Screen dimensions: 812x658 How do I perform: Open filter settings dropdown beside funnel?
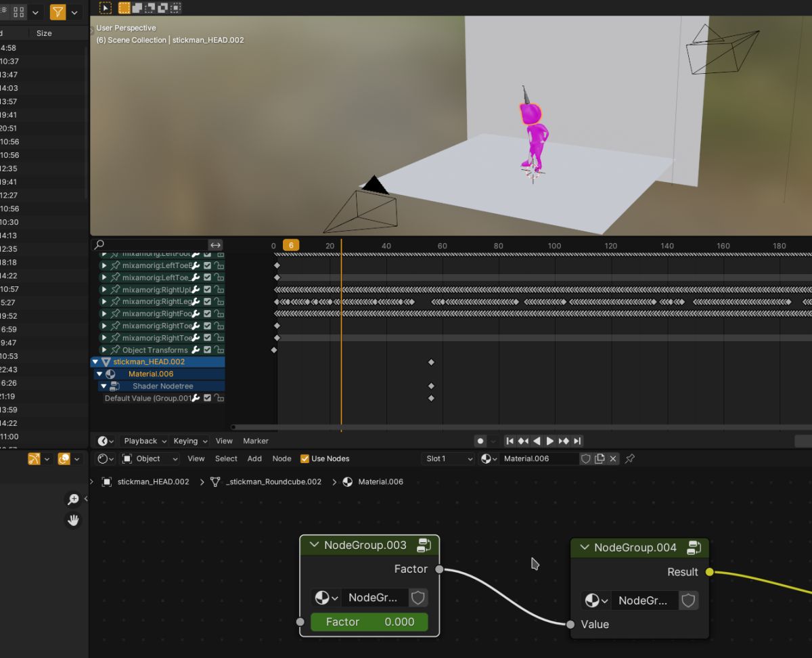[74, 12]
